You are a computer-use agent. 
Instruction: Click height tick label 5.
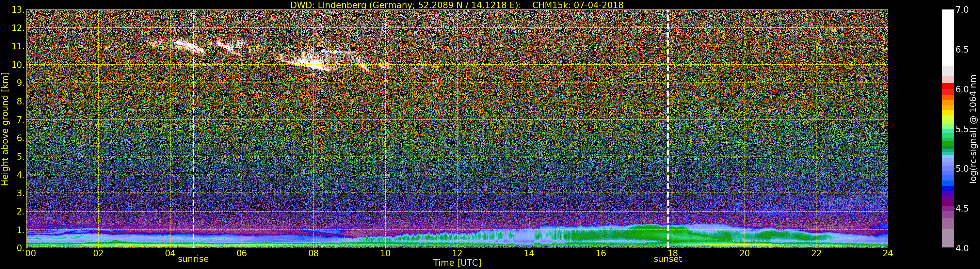pyautogui.click(x=21, y=156)
